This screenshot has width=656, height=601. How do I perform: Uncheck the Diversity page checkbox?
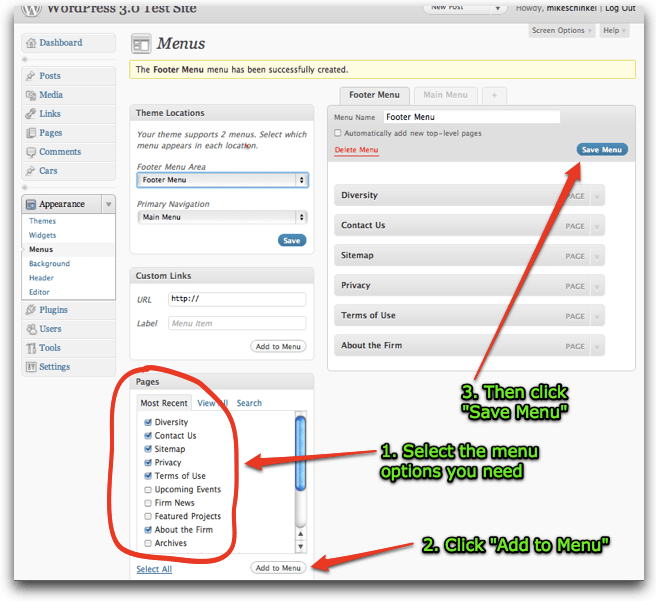tap(148, 422)
